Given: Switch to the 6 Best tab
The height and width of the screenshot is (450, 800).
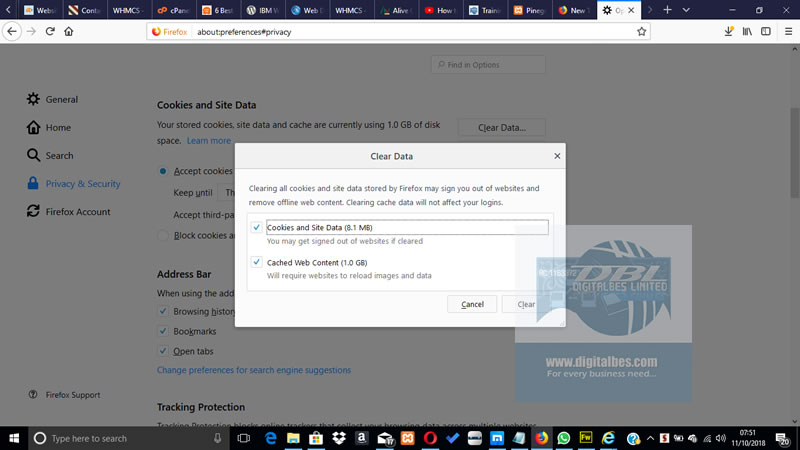Looking at the screenshot, I should (218, 10).
